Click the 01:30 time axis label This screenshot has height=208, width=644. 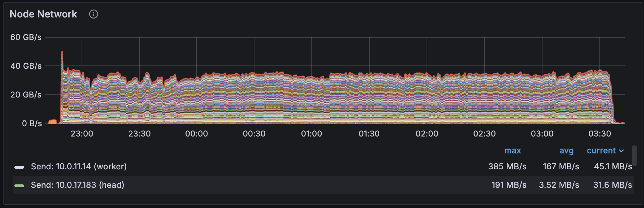point(369,134)
